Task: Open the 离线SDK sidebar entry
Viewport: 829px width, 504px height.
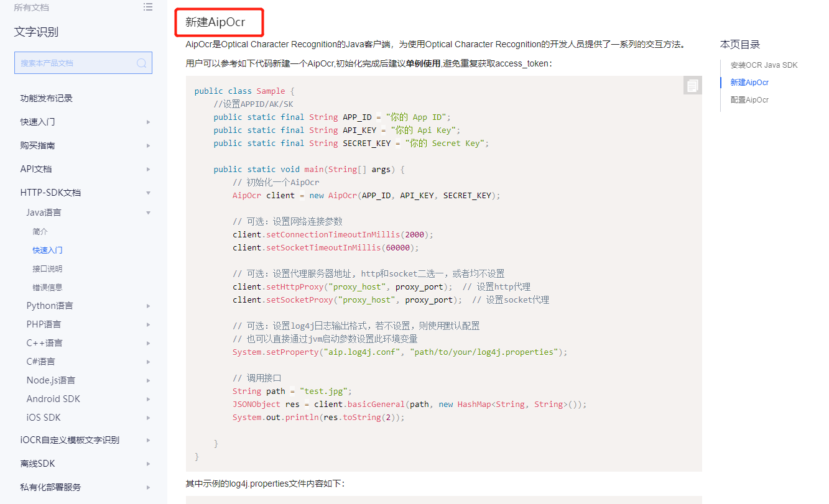Action: click(x=38, y=464)
